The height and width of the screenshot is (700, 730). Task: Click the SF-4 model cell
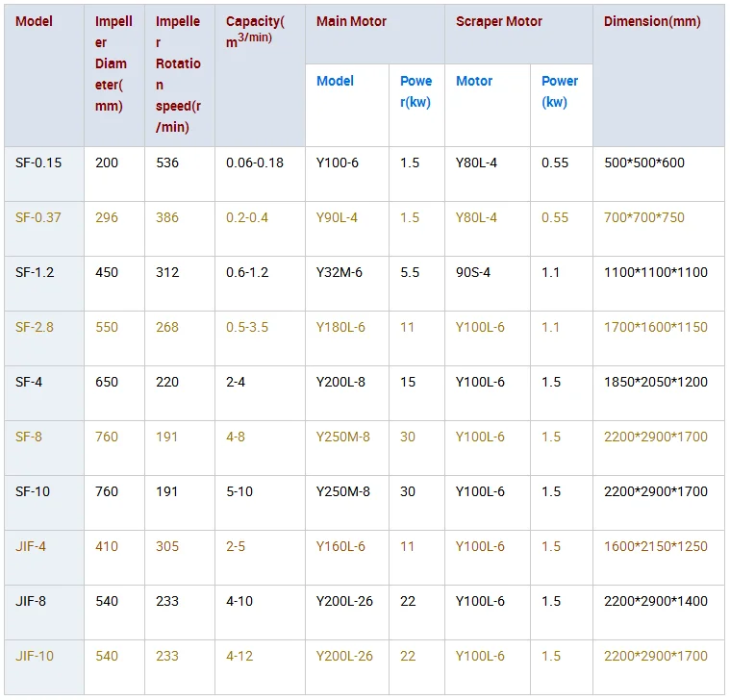(x=29, y=382)
